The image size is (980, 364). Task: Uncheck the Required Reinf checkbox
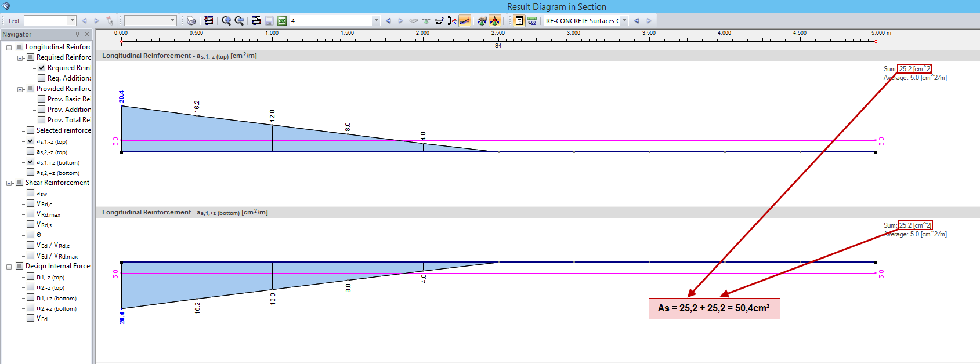[x=42, y=68]
